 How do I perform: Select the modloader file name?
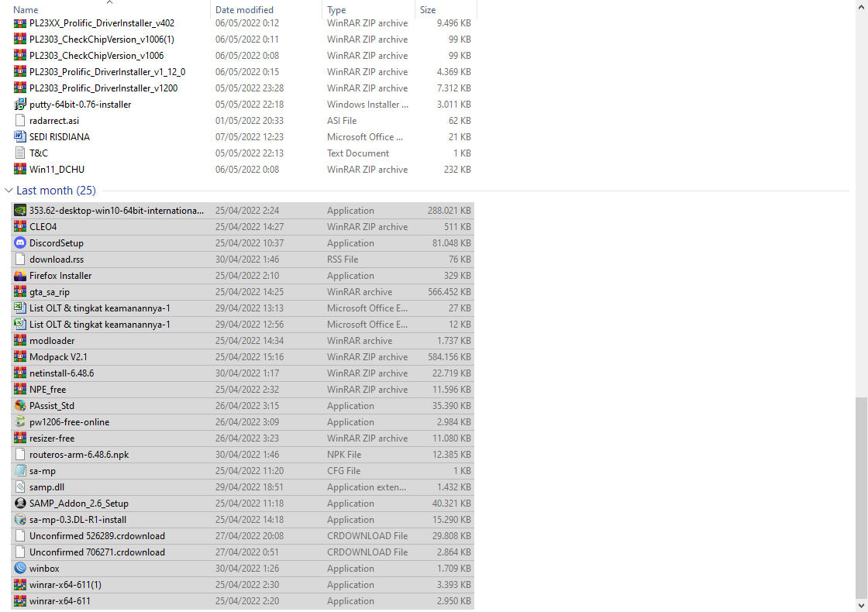point(52,341)
